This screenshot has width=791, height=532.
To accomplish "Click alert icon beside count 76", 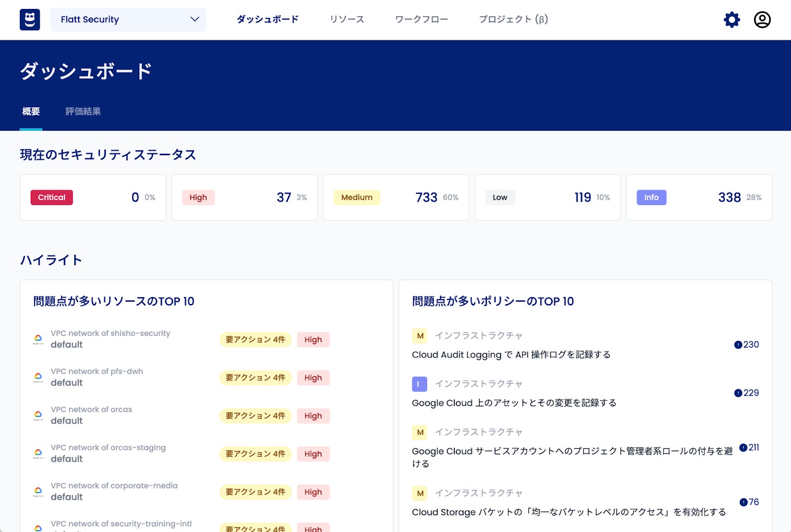I will [743, 502].
